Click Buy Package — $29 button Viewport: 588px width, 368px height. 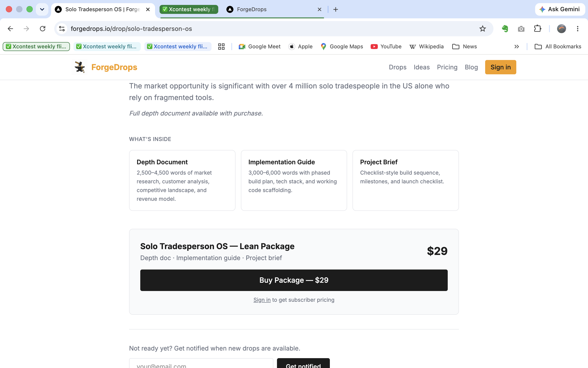(x=294, y=280)
